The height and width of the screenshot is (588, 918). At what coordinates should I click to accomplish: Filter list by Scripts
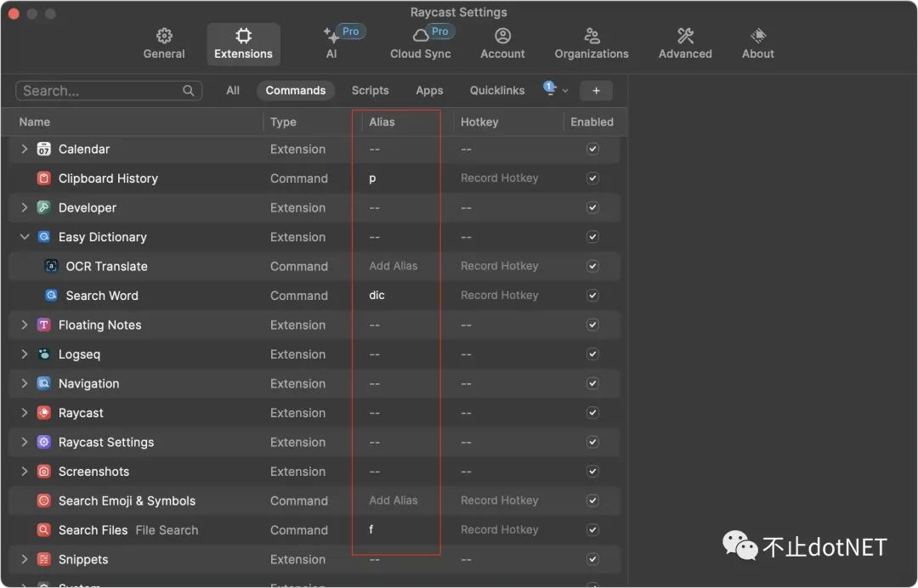370,91
